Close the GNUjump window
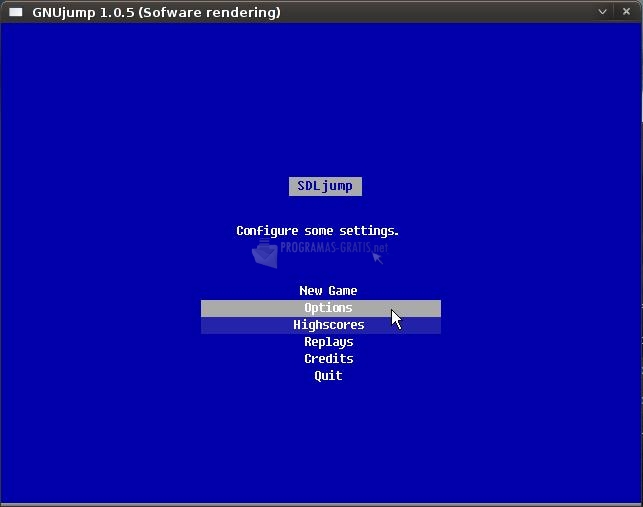The height and width of the screenshot is (507, 643). [x=626, y=12]
